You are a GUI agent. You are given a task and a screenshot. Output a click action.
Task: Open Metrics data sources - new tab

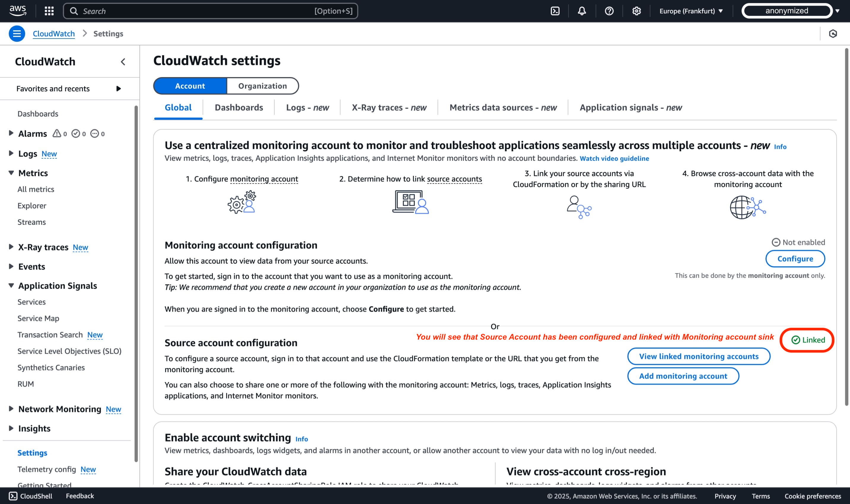(503, 108)
